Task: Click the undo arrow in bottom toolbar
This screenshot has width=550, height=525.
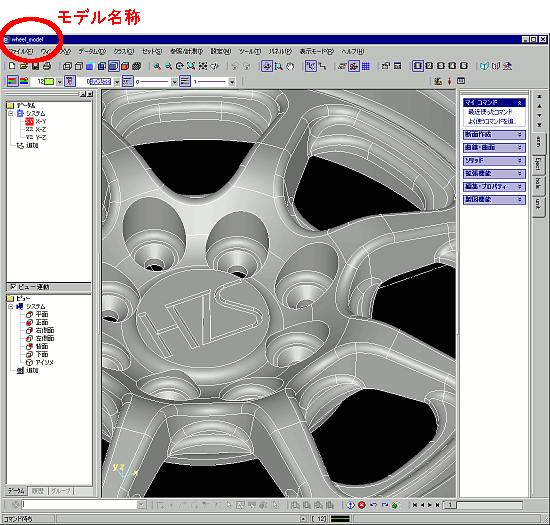Action: point(373,505)
